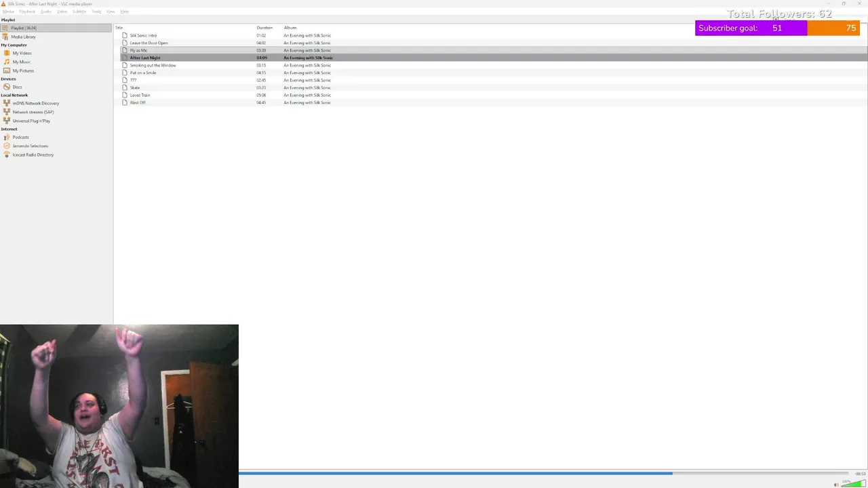Click the VLC cone icon in title bar
The image size is (868, 488).
(x=3, y=3)
